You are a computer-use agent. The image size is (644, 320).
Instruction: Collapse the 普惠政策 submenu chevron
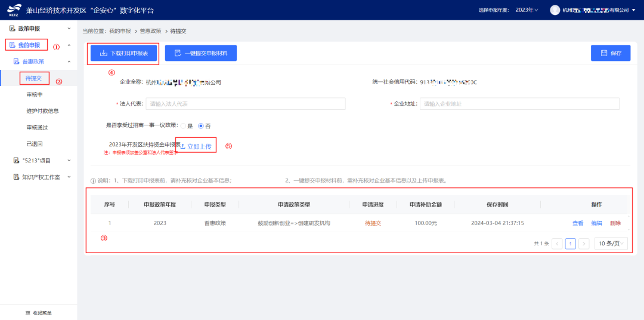(69, 61)
